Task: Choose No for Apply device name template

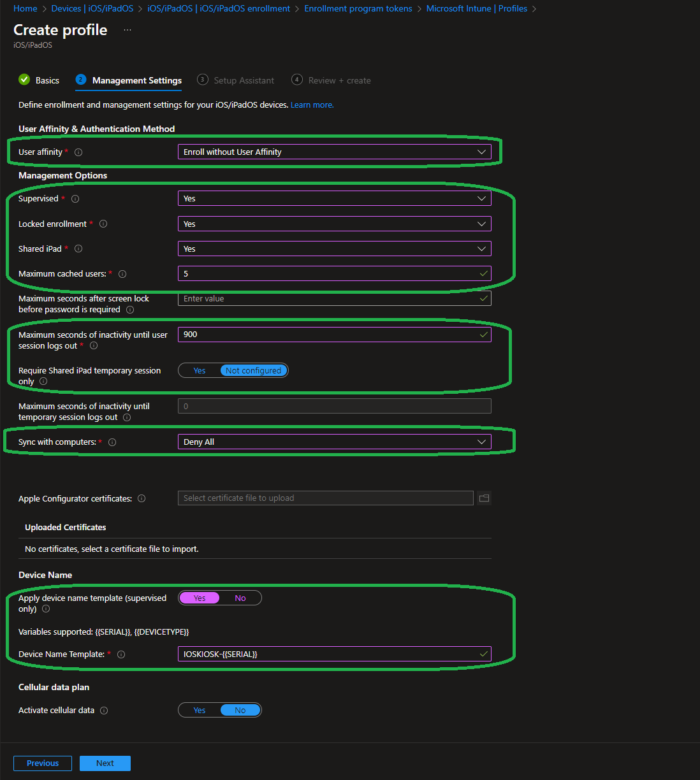Action: click(240, 598)
